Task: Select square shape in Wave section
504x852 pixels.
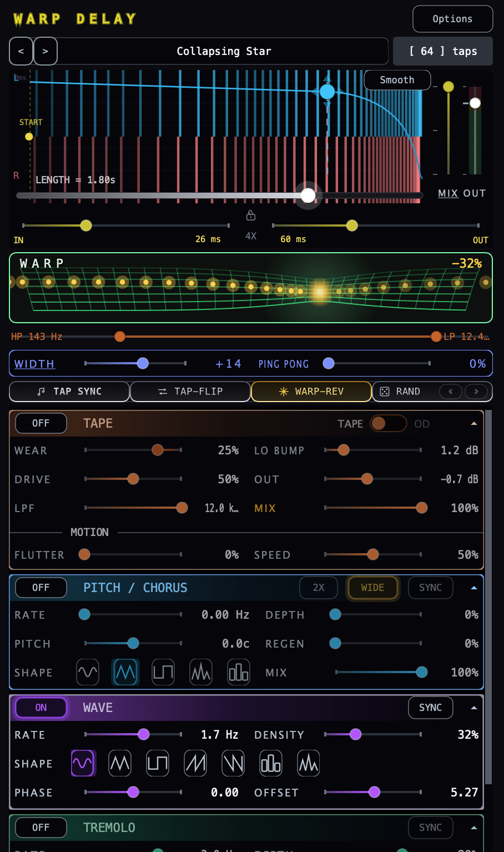Action: pyautogui.click(x=158, y=763)
